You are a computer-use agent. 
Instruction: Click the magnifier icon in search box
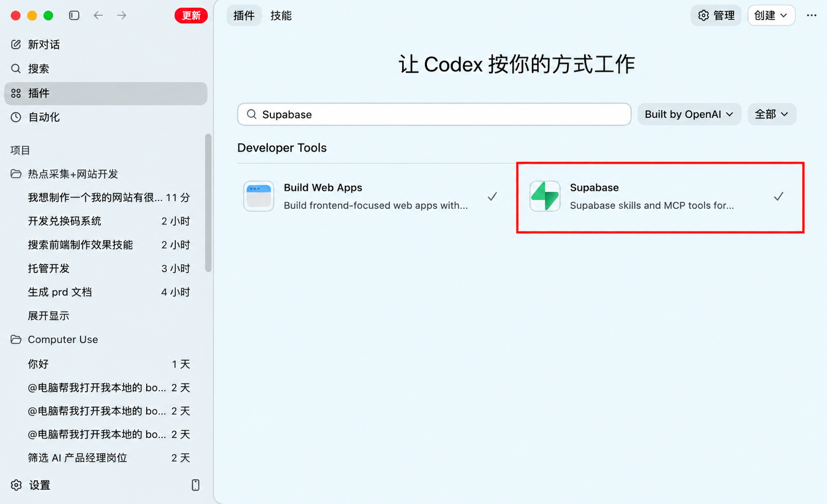[x=251, y=114]
